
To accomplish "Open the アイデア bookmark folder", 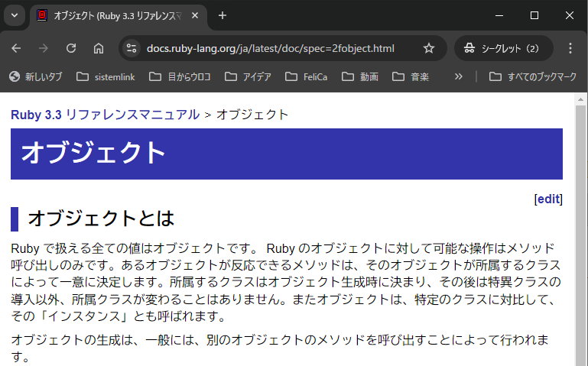I will click(248, 77).
